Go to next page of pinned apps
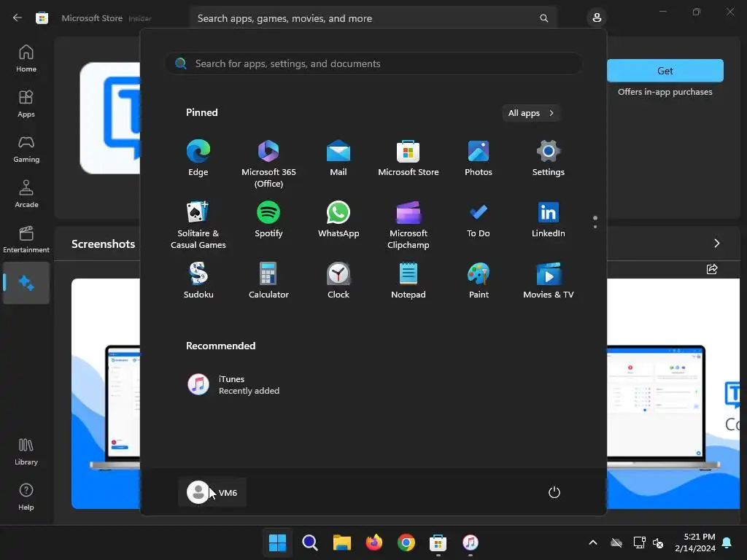Viewport: 747px width, 560px height. [x=595, y=227]
